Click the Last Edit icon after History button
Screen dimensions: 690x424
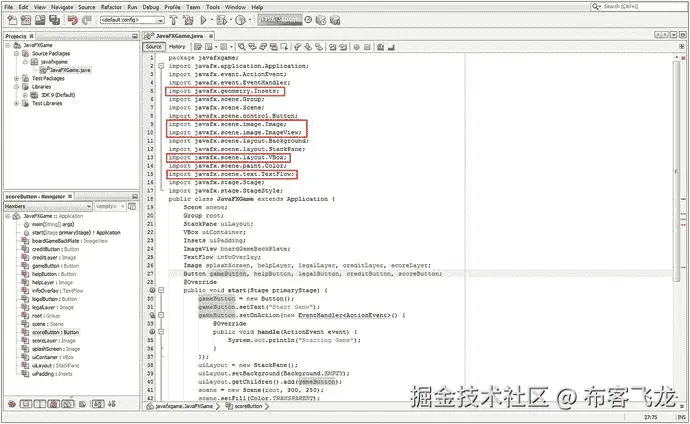(x=198, y=46)
